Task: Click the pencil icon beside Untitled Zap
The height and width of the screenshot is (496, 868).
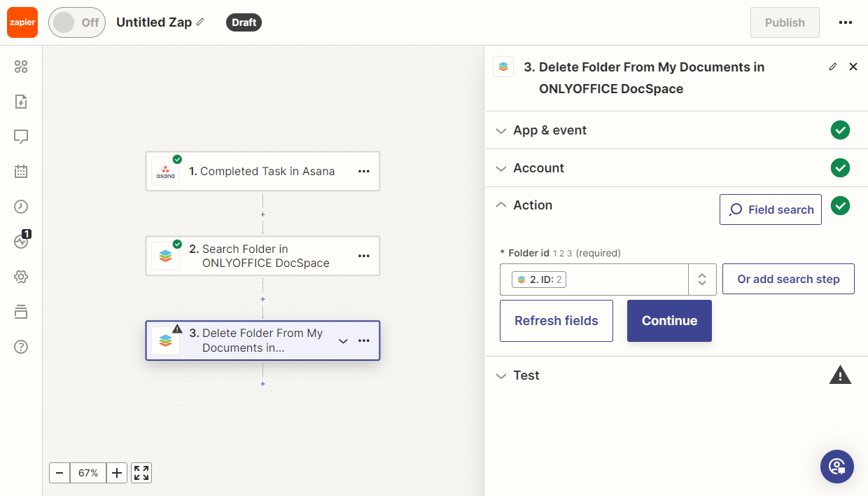Action: point(201,22)
